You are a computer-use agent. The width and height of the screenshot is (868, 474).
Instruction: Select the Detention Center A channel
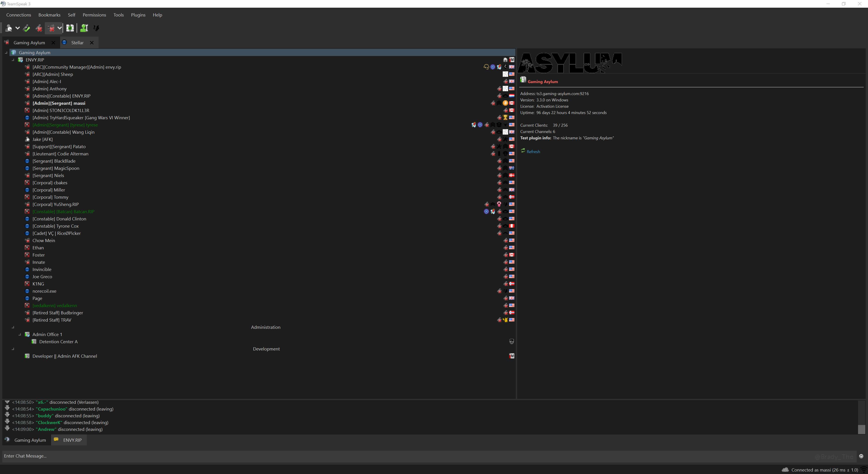58,341
